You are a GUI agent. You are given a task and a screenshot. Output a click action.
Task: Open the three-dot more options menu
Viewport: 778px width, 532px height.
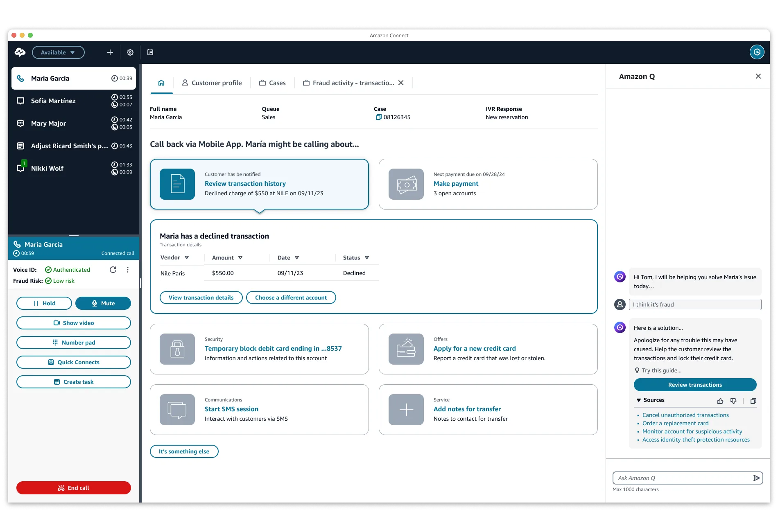click(x=128, y=270)
